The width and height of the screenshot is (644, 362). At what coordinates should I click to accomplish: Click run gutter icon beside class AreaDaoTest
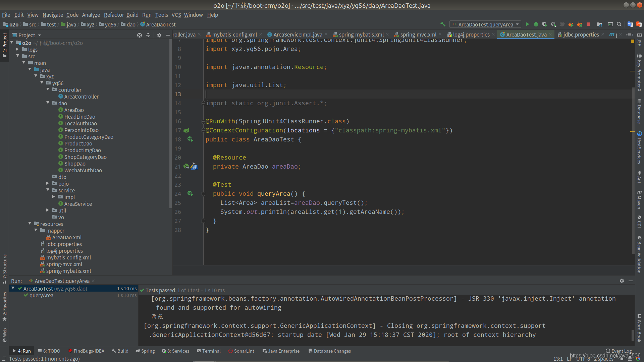coord(190,139)
